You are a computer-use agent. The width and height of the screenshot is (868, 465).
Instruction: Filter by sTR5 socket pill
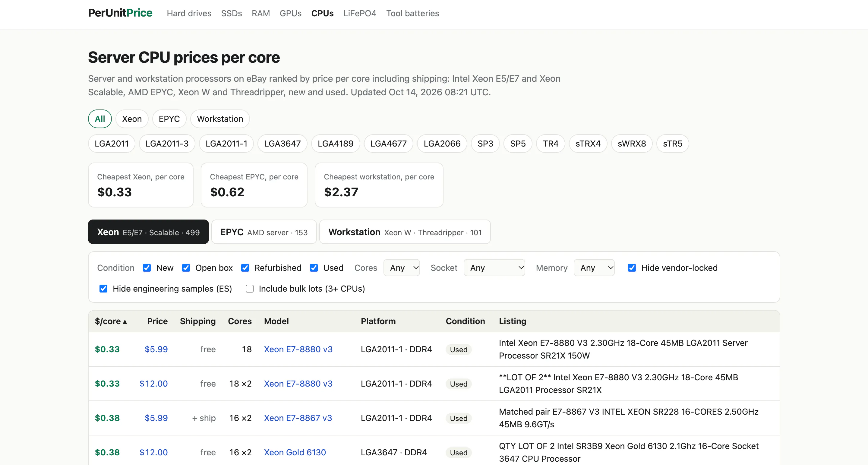673,144
